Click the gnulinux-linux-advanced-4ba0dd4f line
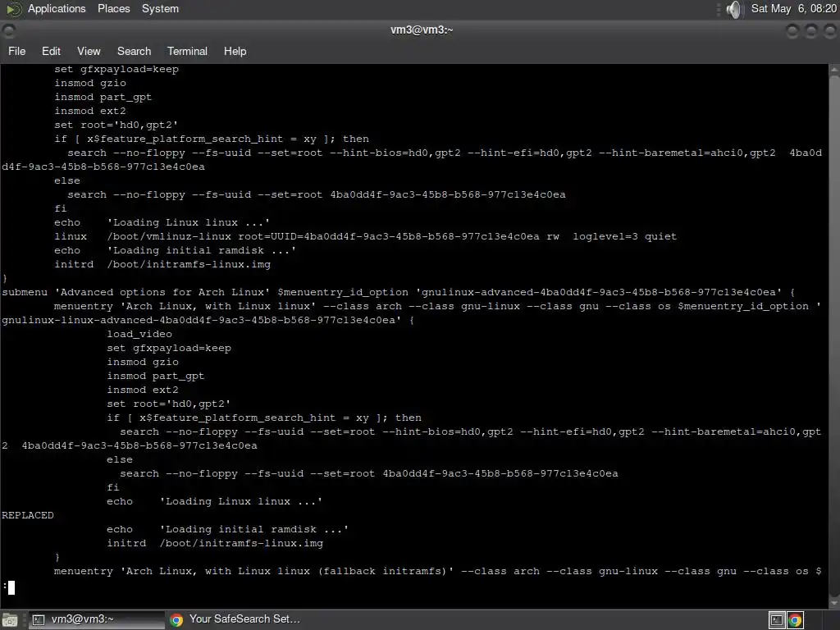Image resolution: width=840 pixels, height=630 pixels. tap(208, 321)
